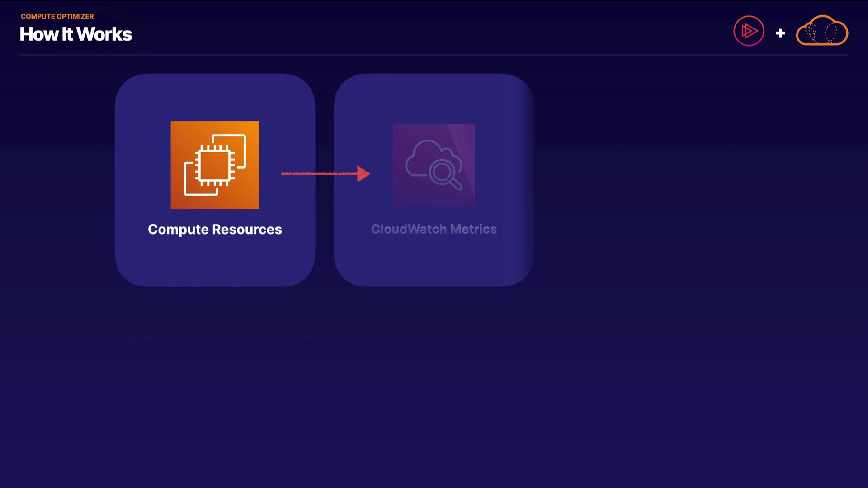Image resolution: width=868 pixels, height=488 pixels.
Task: Click the triangle inside Pluralsight logo
Action: click(750, 31)
